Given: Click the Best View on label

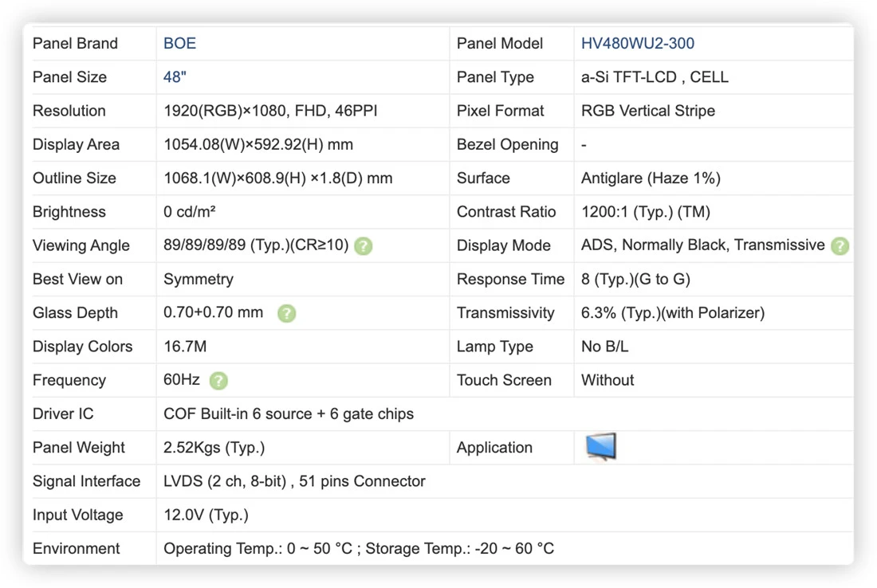Looking at the screenshot, I should tap(77, 280).
